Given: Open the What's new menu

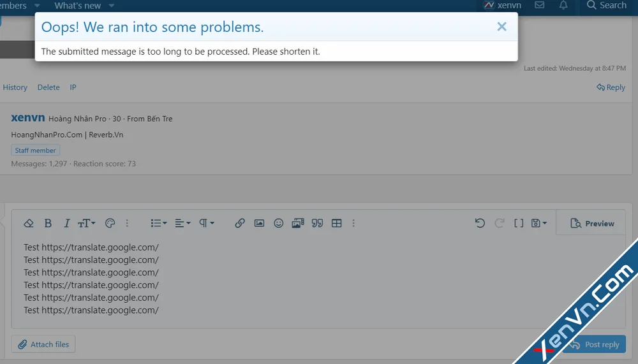Looking at the screenshot, I should (78, 6).
